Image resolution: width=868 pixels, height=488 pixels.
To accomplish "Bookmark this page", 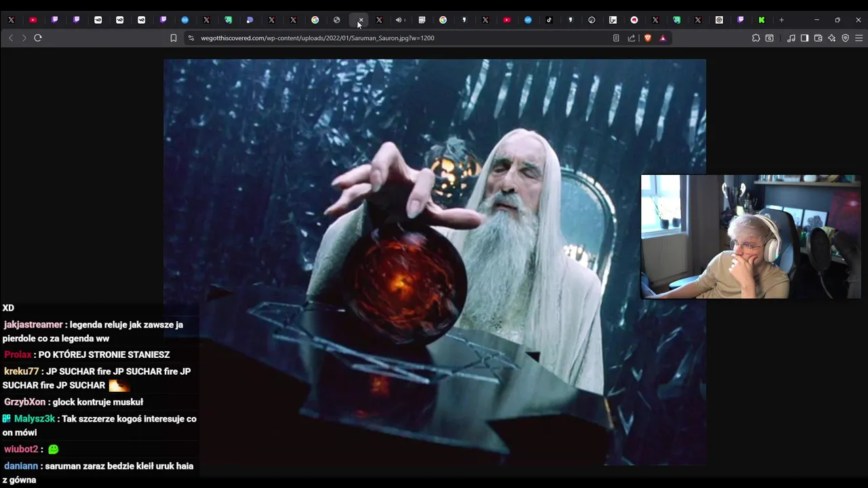I will 174,38.
